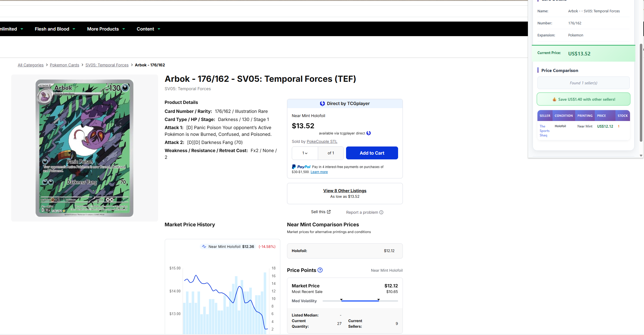Click the Save US$1.40 with other sellers banner
Viewport: 644px width, 335px height.
(583, 99)
